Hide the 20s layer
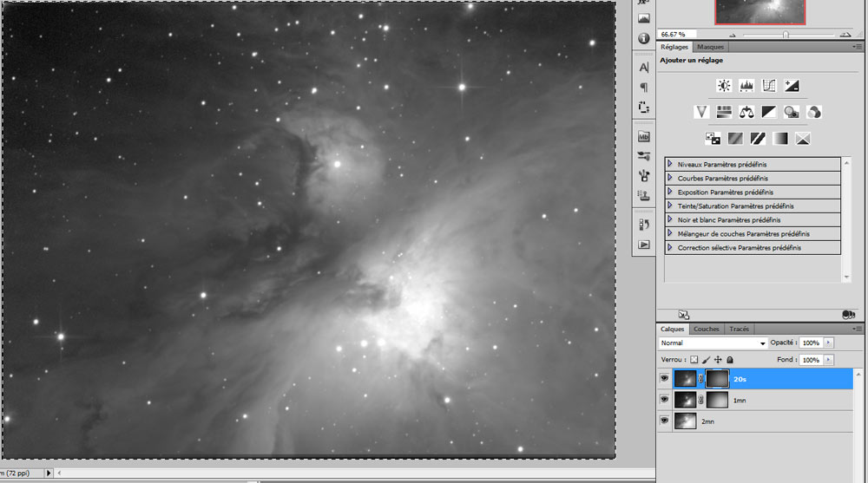Screen dimensions: 868x483 tap(664, 378)
